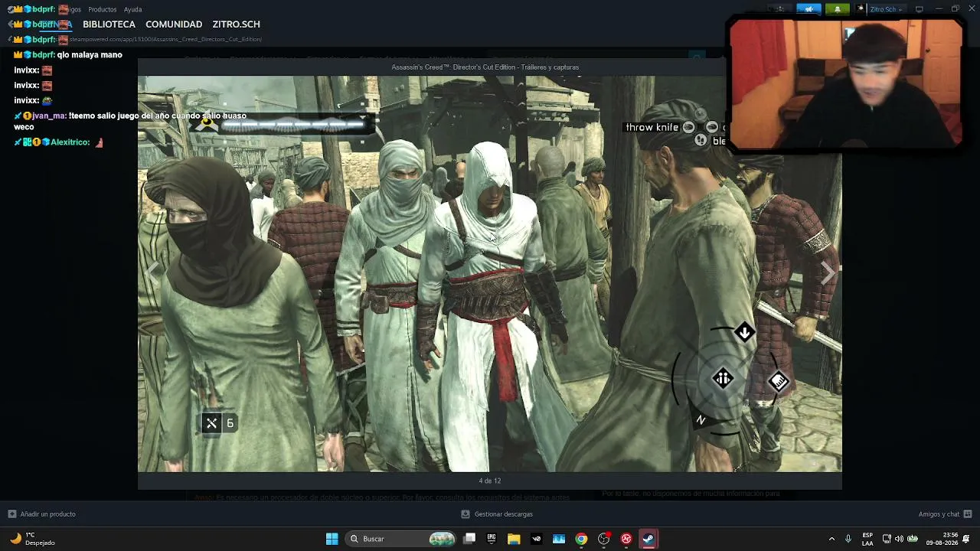The width and height of the screenshot is (980, 551).
Task: Open the OBS Studio taskbar icon
Action: coord(604,539)
